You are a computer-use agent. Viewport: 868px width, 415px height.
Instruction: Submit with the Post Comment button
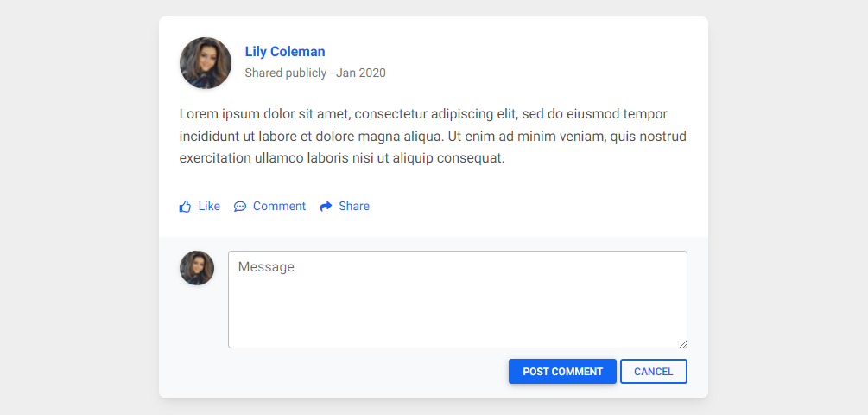pyautogui.click(x=562, y=371)
